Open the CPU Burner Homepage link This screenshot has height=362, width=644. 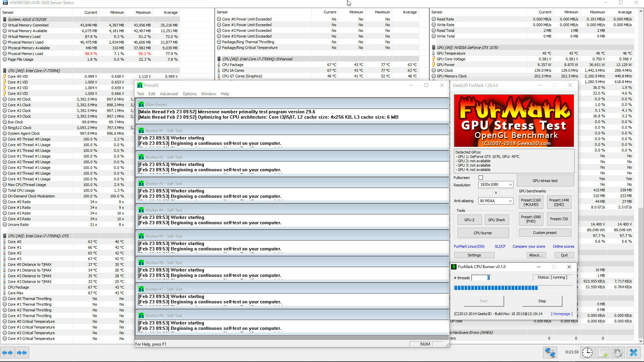pyautogui.click(x=561, y=314)
